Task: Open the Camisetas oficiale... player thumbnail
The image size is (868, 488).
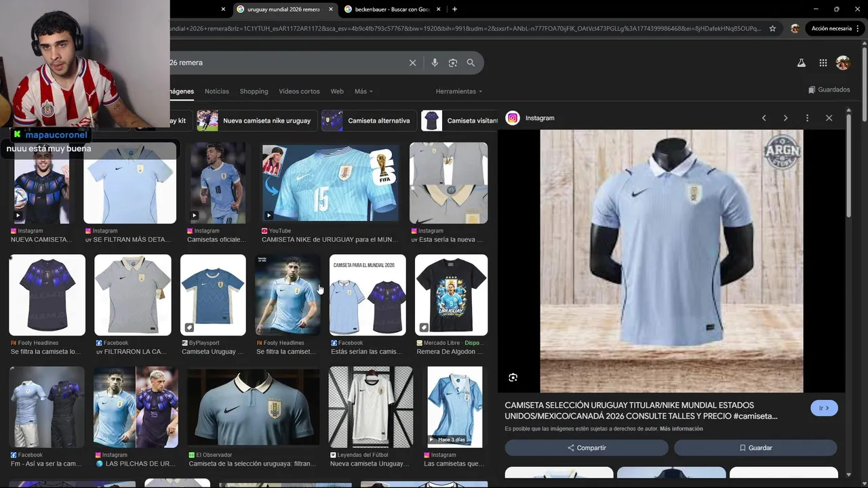Action: click(x=218, y=183)
